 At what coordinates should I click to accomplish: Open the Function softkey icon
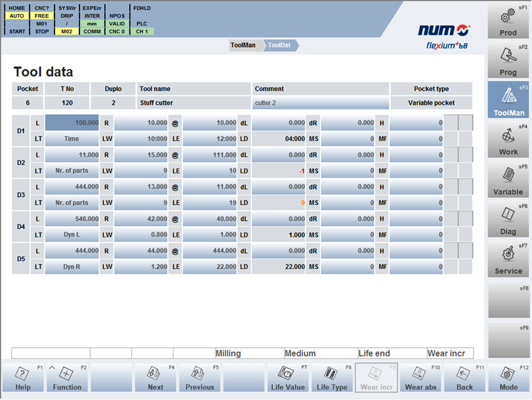coord(67,376)
